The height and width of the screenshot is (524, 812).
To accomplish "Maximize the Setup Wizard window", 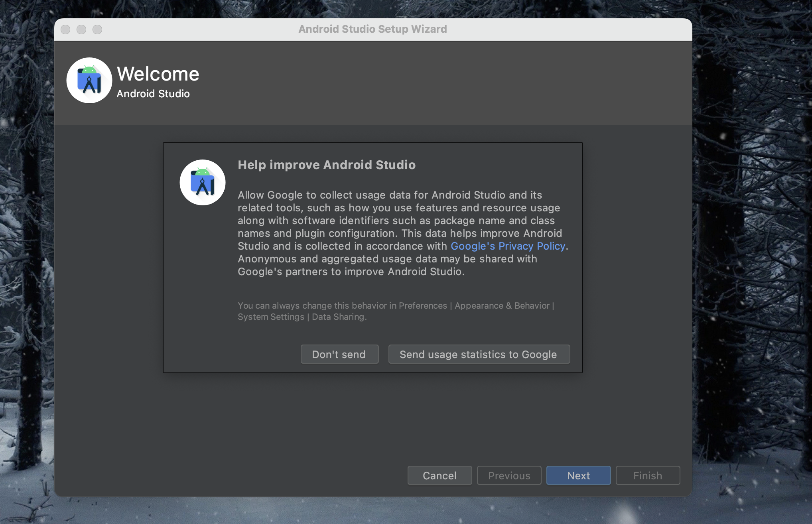I will click(97, 30).
